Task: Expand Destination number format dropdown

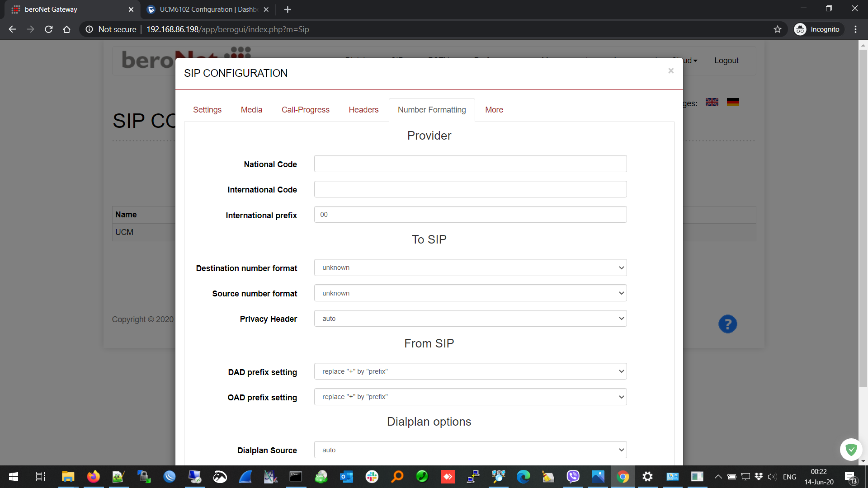Action: (x=470, y=267)
